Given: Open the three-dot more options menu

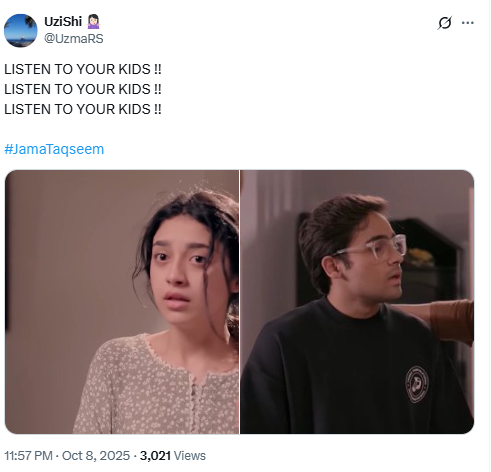Looking at the screenshot, I should [x=468, y=23].
